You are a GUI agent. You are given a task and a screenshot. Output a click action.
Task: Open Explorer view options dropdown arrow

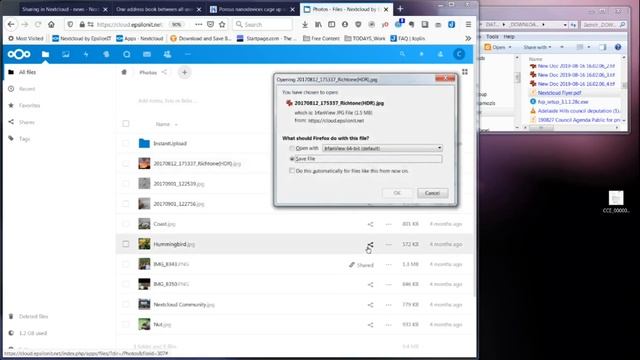coord(589,47)
